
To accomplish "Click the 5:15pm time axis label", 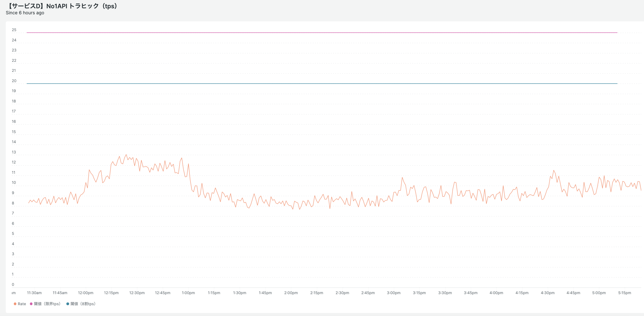I will (624, 293).
